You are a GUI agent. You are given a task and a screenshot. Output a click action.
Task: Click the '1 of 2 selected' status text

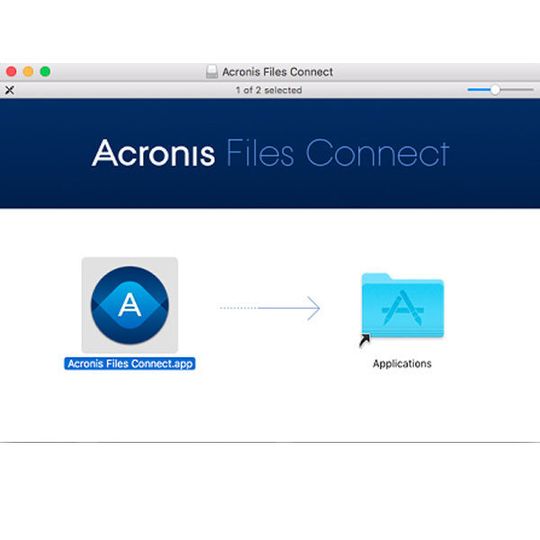coord(269,90)
